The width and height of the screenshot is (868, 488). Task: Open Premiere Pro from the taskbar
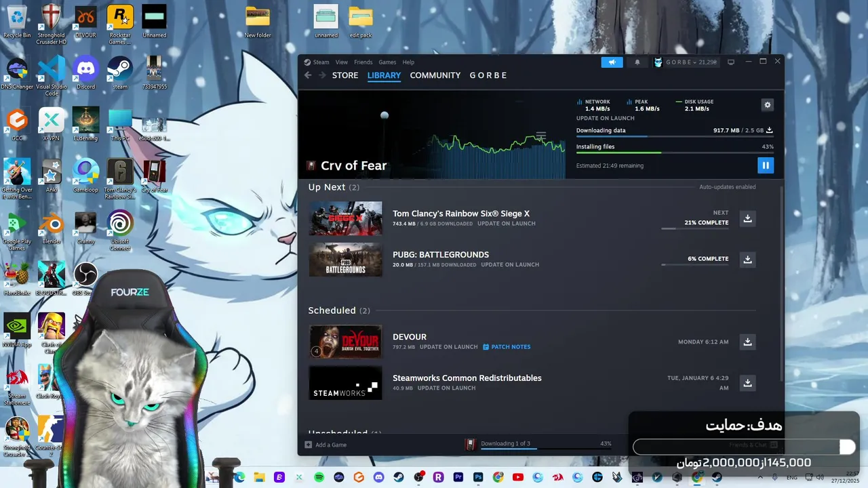click(x=458, y=477)
